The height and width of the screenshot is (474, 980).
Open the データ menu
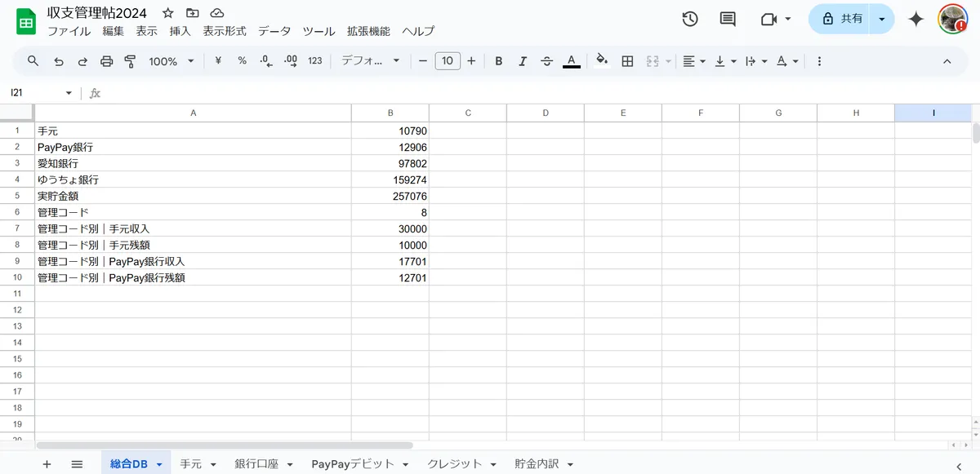(274, 31)
